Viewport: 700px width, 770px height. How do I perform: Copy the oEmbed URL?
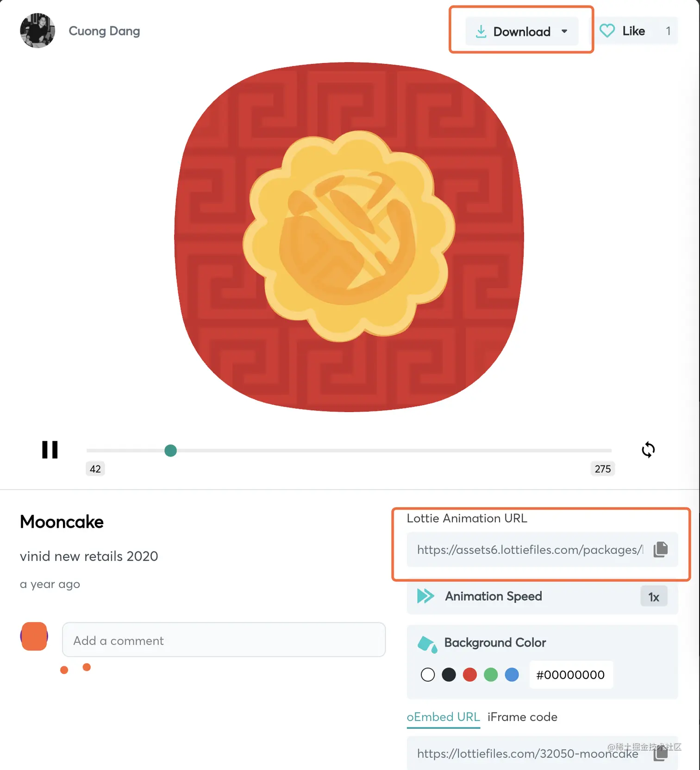tap(661, 754)
